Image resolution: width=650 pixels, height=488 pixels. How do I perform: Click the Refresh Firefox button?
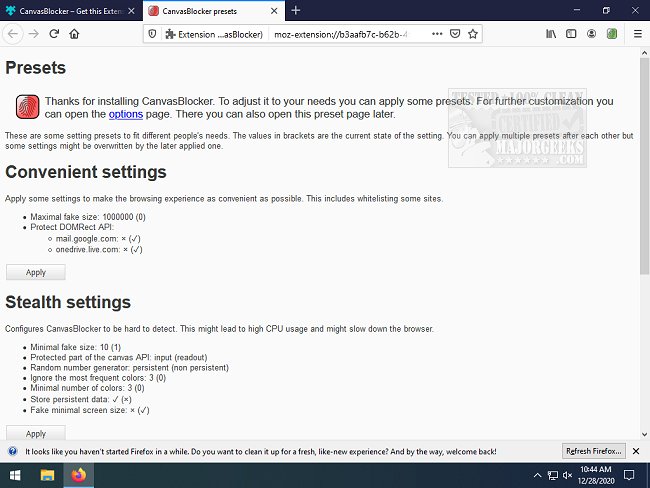pyautogui.click(x=592, y=451)
